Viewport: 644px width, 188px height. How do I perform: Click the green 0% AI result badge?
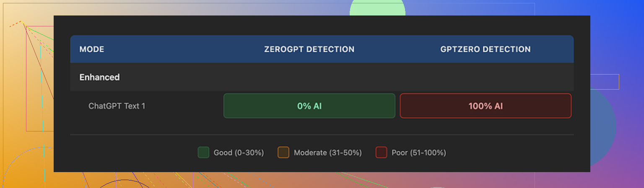309,106
